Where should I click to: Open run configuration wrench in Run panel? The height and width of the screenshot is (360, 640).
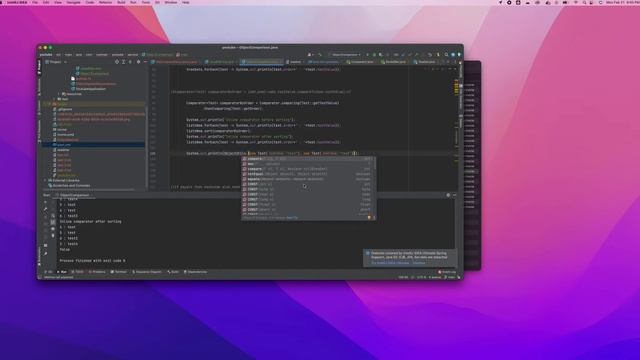45,209
